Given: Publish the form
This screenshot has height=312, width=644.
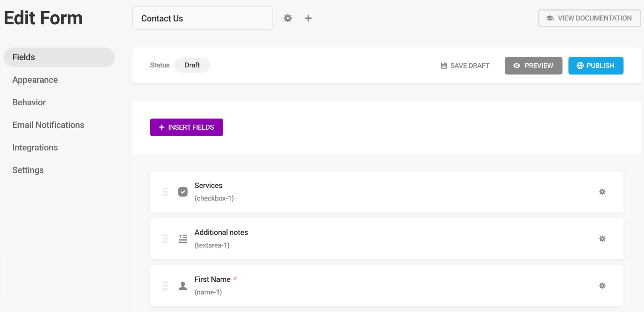Looking at the screenshot, I should point(596,66).
